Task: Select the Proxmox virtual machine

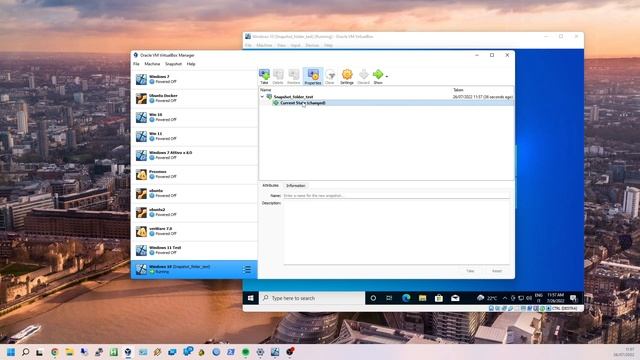Action: pos(194,174)
